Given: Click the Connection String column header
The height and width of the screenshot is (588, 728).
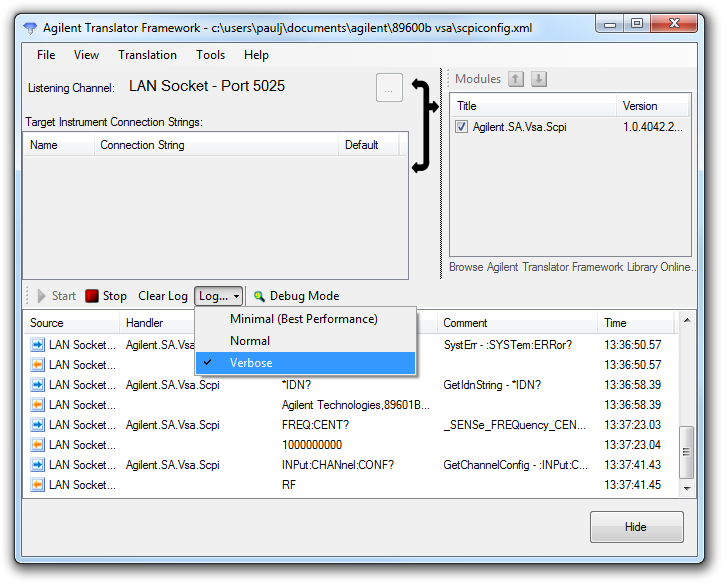Looking at the screenshot, I should pos(216,145).
